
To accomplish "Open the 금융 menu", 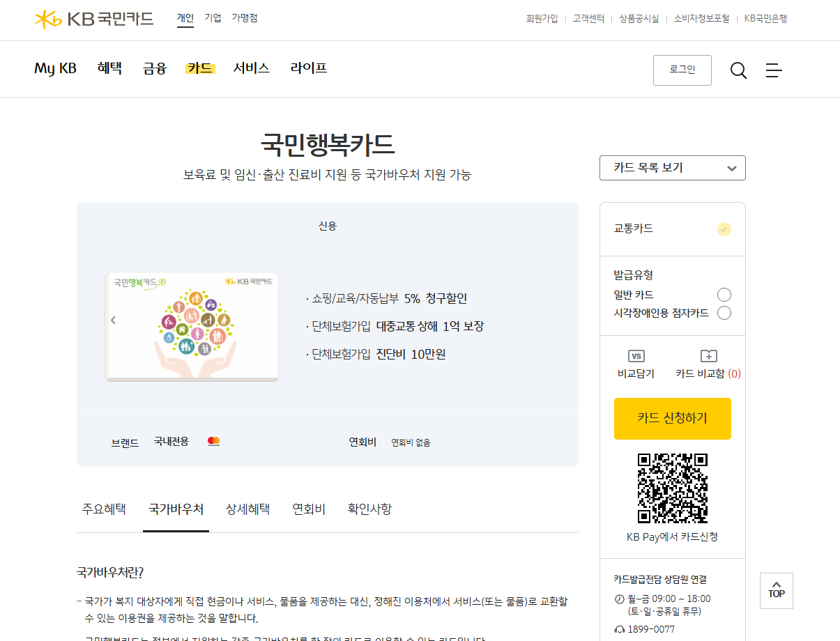I will coord(155,68).
